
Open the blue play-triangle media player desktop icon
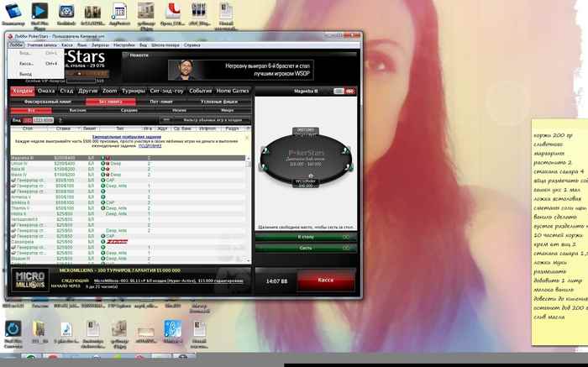point(39,11)
